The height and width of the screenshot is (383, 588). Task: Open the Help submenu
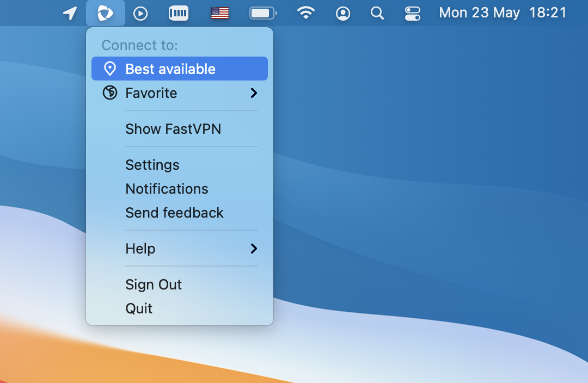point(180,249)
